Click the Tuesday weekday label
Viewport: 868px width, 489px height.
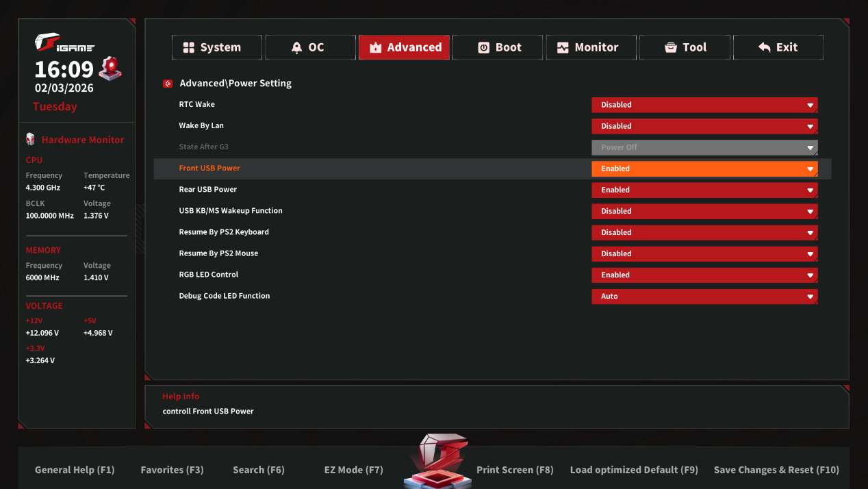pos(55,107)
